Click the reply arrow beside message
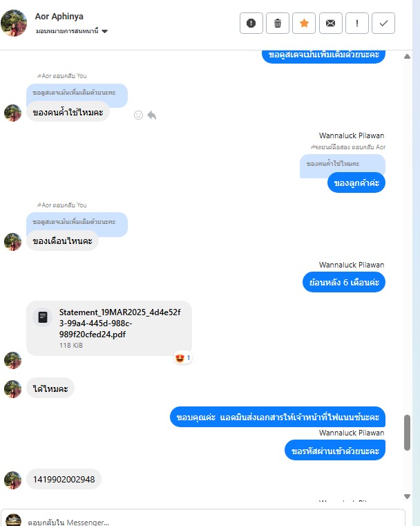Image resolution: width=420 pixels, height=526 pixels. tap(152, 115)
